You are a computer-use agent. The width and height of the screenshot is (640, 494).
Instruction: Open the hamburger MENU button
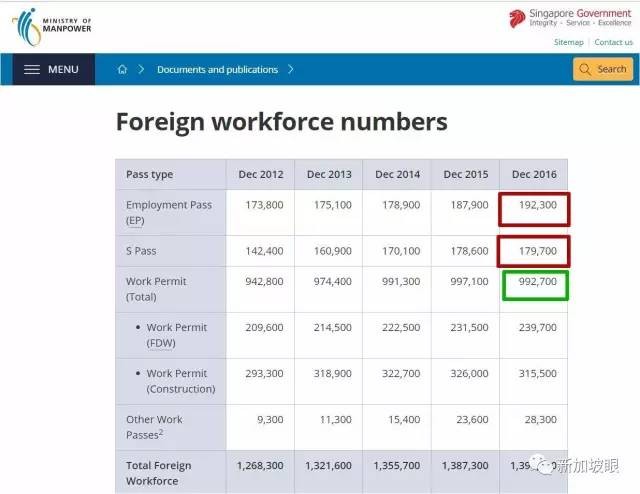(51, 70)
